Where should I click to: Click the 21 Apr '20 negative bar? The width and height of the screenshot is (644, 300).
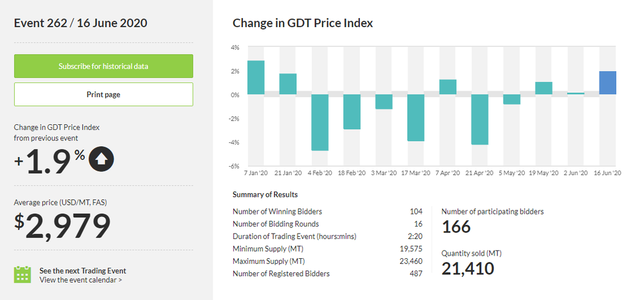tap(480, 119)
